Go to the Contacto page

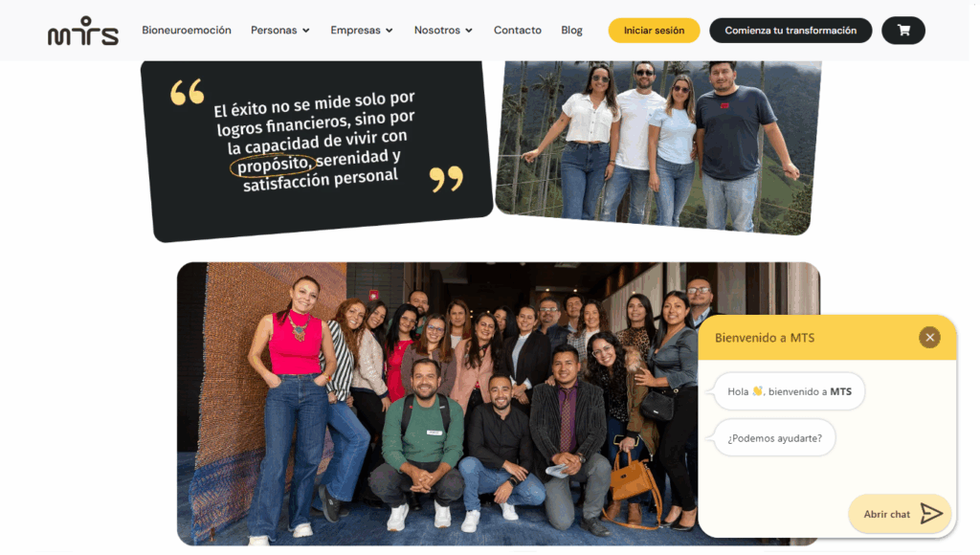[x=518, y=30]
